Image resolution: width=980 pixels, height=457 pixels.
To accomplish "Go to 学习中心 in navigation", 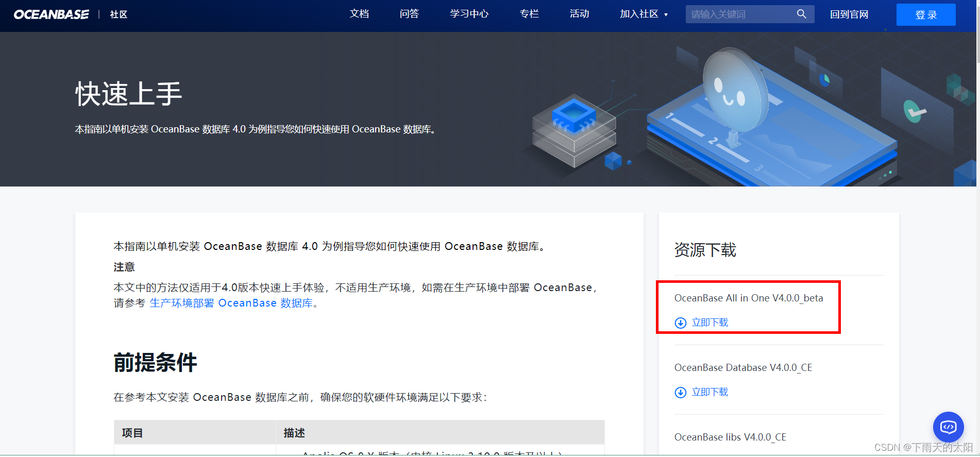I will click(x=469, y=14).
